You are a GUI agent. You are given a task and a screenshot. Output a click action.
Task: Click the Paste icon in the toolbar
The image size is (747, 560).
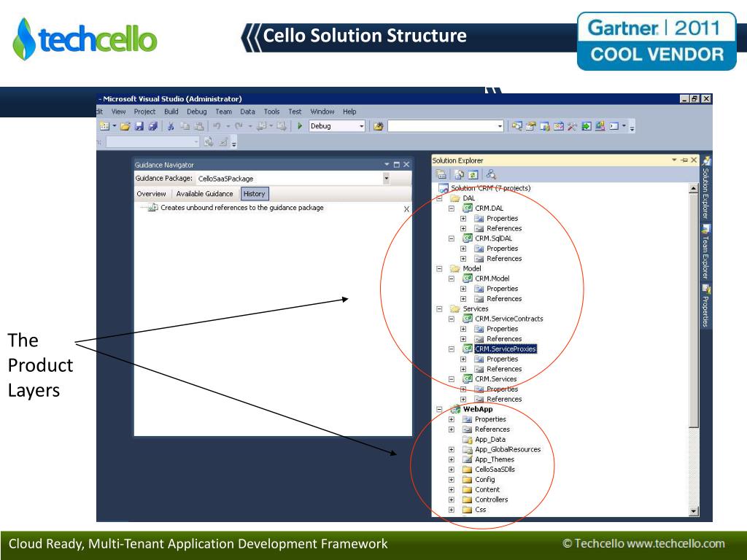click(x=199, y=126)
